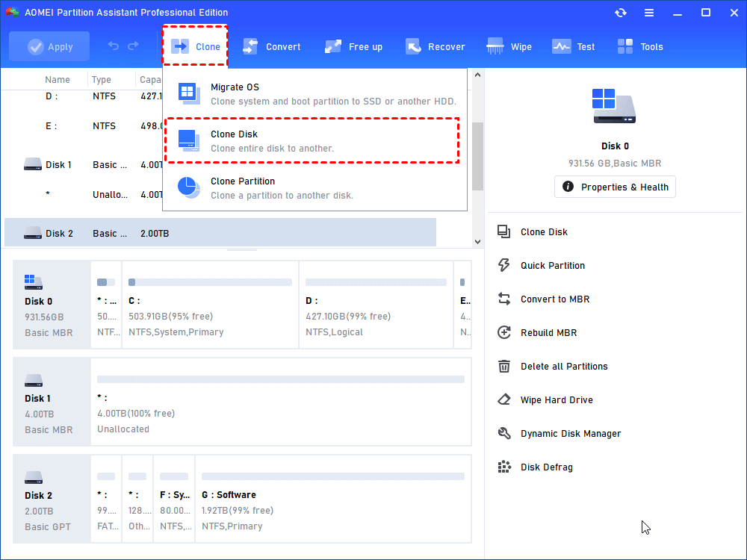747x560 pixels.
Task: Click the refresh icon in title bar
Action: point(620,13)
